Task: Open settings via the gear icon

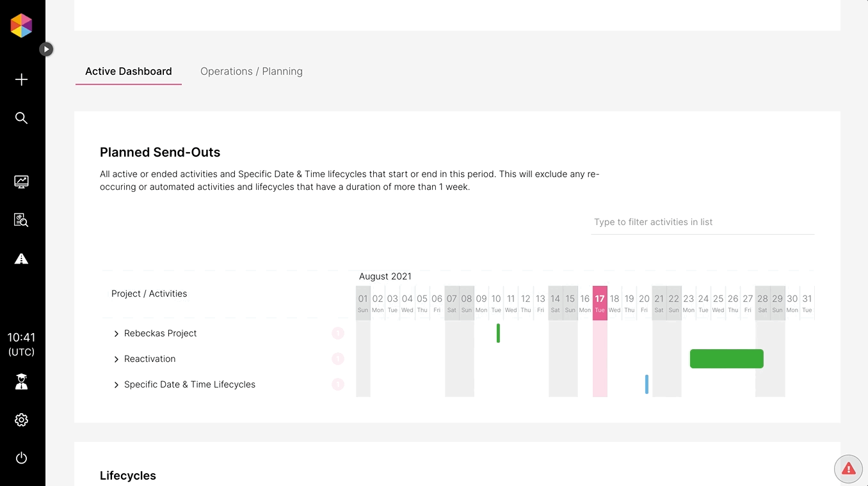Action: 21,420
